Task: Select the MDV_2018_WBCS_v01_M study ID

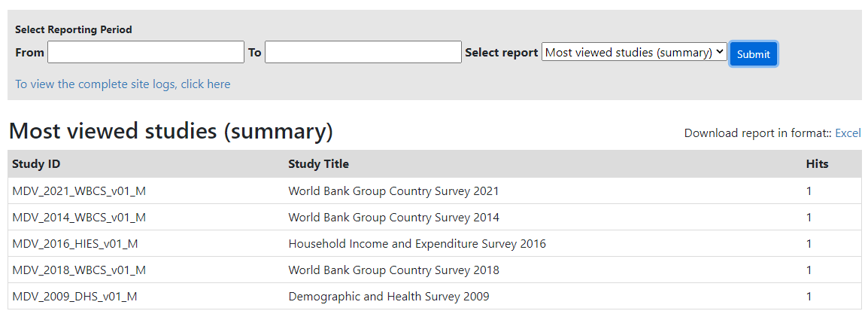Action: pos(79,270)
